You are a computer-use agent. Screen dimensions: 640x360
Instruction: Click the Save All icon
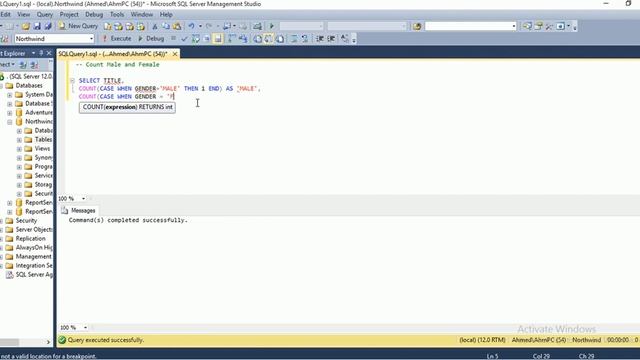[x=48, y=26]
